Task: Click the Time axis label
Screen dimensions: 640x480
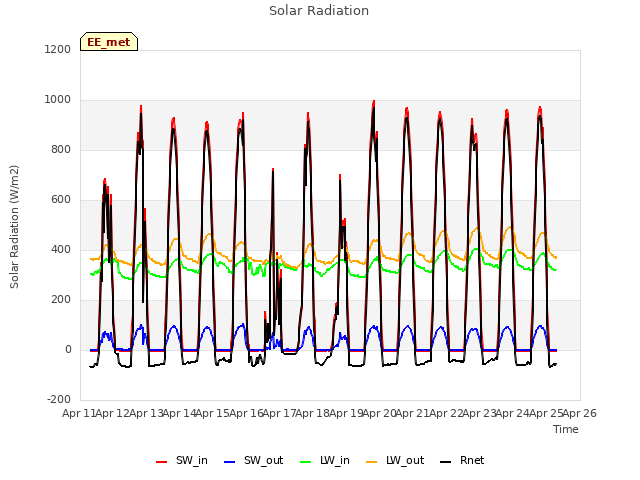Action: pos(566,429)
